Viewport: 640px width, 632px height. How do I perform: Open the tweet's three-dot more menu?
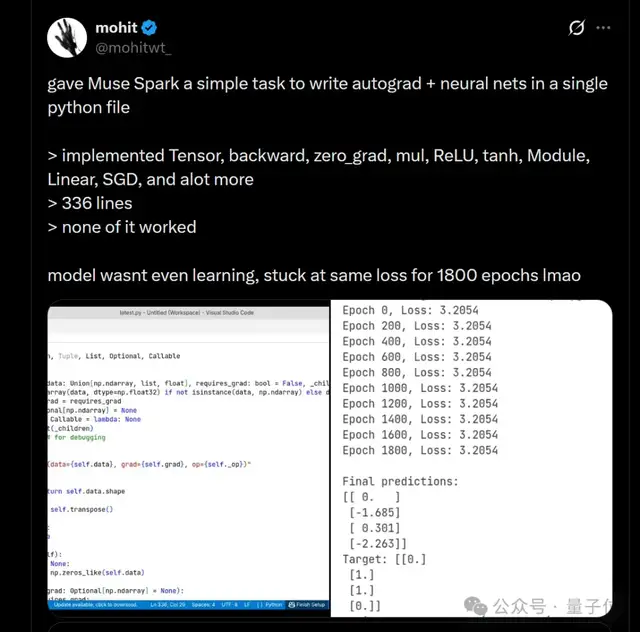[603, 28]
